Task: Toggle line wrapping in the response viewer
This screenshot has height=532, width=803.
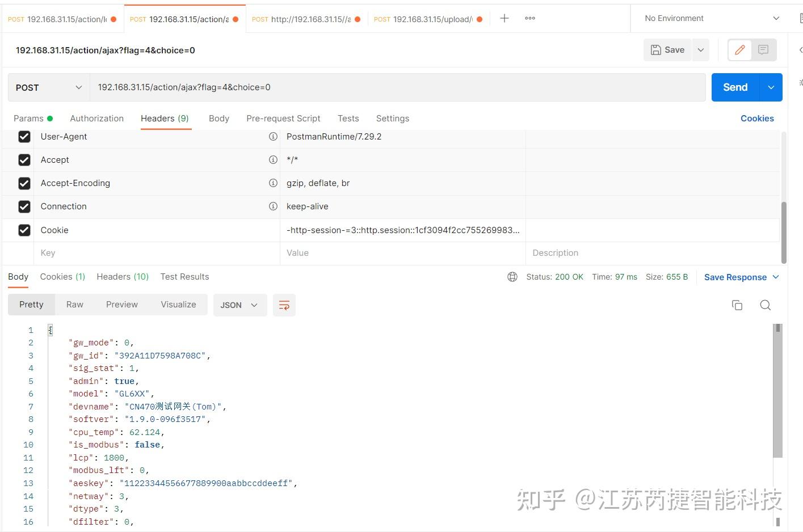Action: [284, 305]
